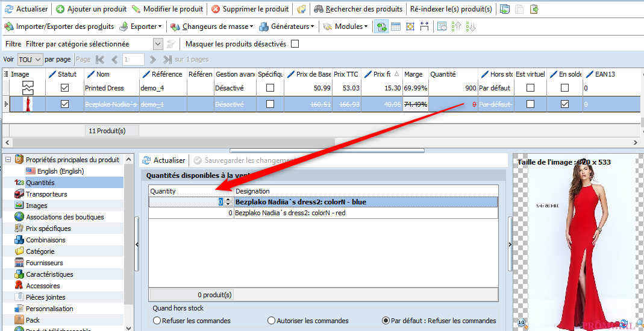644x331 pixels.
Task: Select Images in the properties tree
Action: click(37, 206)
